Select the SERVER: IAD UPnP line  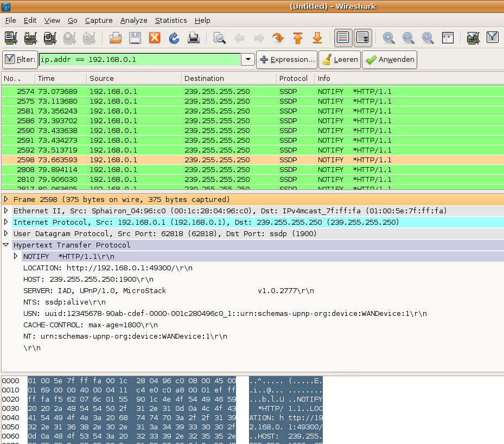[168, 290]
